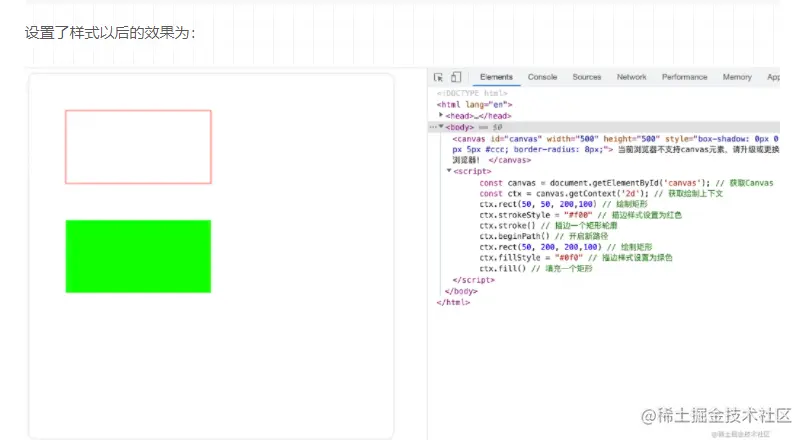Switch to the Elements tab
Viewport: 807px width, 440px height.
click(x=496, y=77)
